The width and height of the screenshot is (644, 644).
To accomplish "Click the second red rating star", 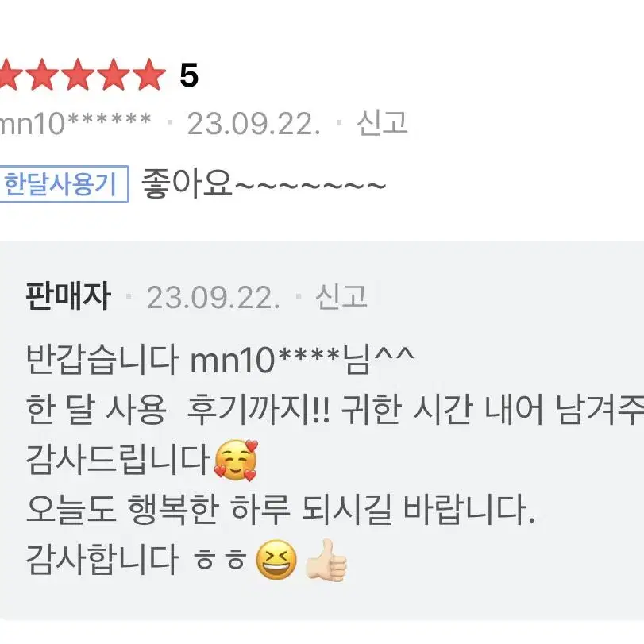I will click(42, 75).
